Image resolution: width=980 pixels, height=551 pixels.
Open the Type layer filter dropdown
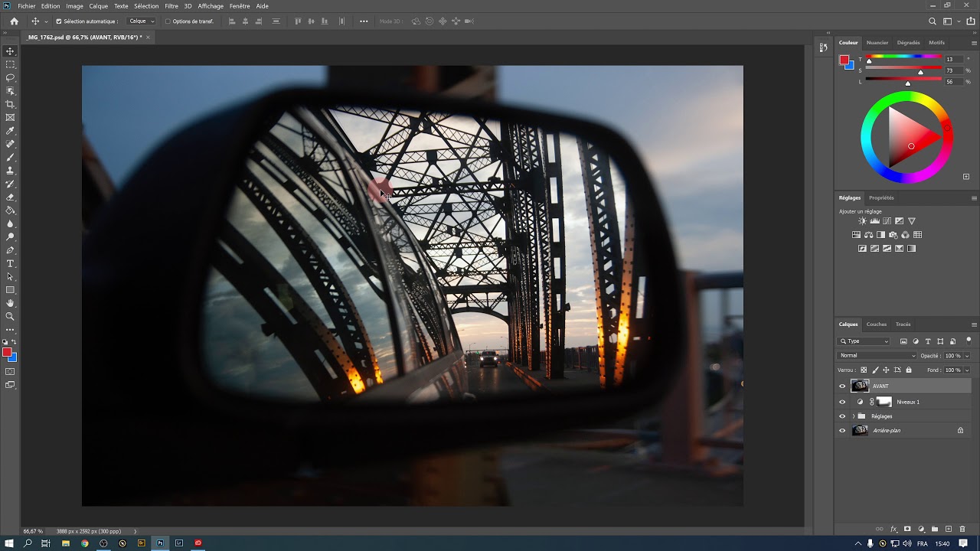click(864, 341)
